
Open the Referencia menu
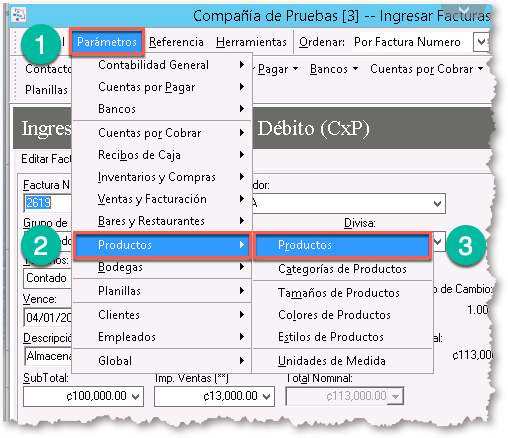(x=176, y=42)
